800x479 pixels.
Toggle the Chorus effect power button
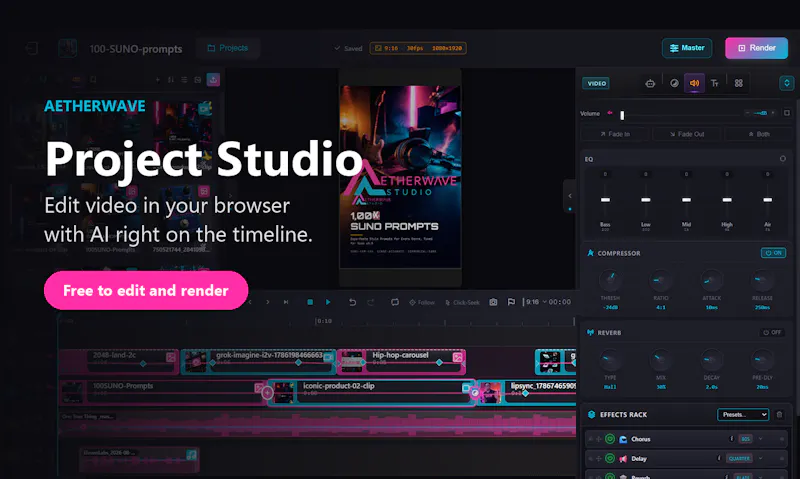(x=610, y=439)
